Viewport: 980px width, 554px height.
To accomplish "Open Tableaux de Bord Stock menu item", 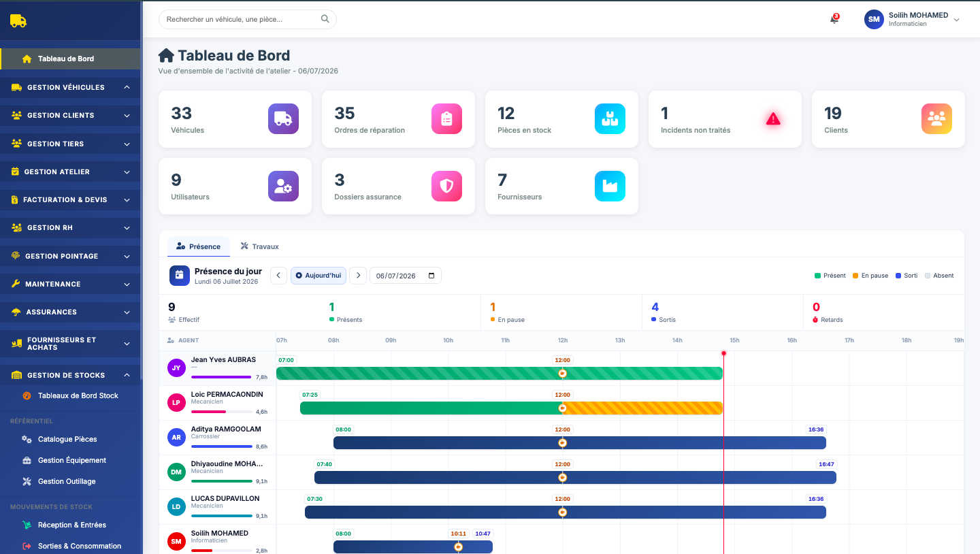I will 70,395.
